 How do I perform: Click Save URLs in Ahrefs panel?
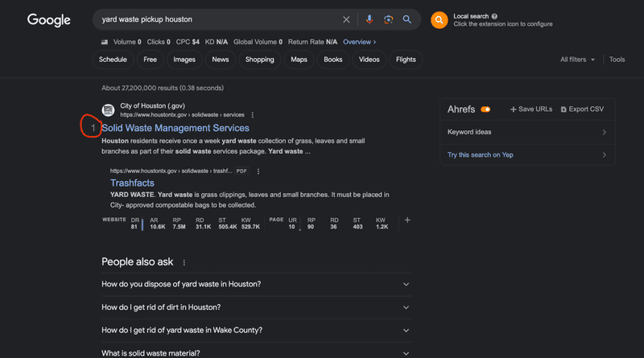point(531,109)
